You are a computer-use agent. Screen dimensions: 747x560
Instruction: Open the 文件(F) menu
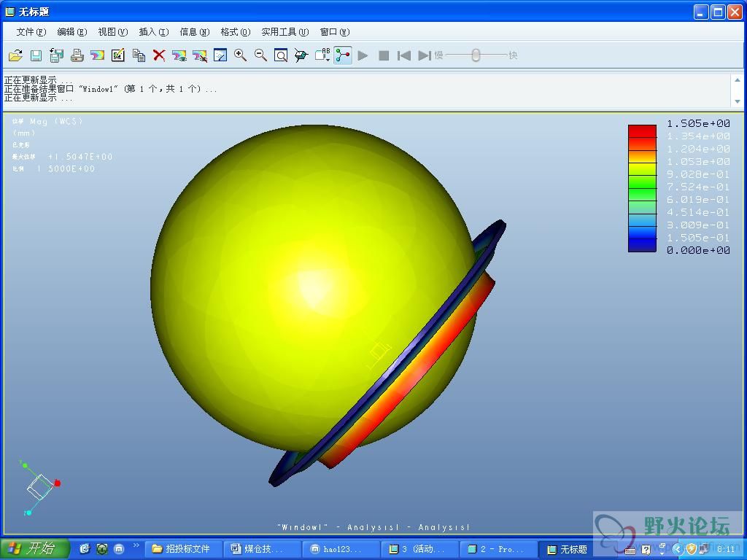(x=31, y=32)
